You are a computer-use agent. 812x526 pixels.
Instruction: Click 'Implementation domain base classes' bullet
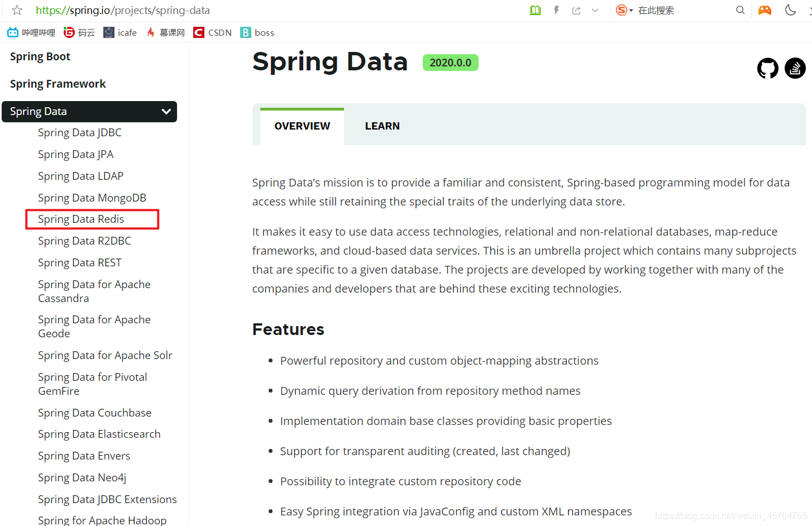pyautogui.click(x=446, y=421)
